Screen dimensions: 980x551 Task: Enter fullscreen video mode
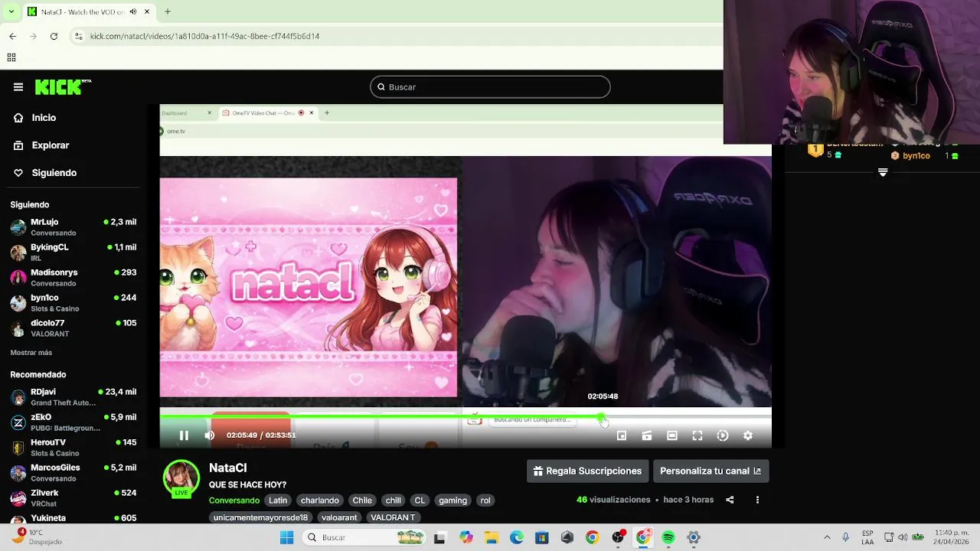pos(697,435)
